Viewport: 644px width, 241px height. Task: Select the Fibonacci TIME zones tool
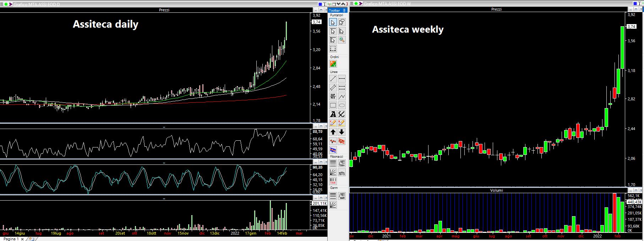[x=333, y=181]
